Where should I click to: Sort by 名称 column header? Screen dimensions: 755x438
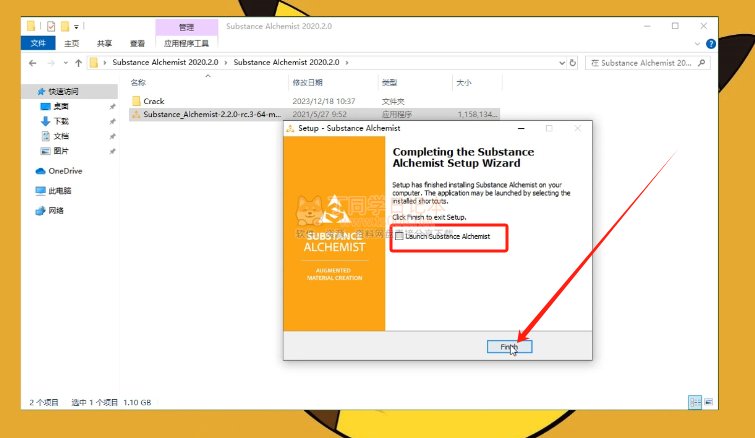point(138,83)
